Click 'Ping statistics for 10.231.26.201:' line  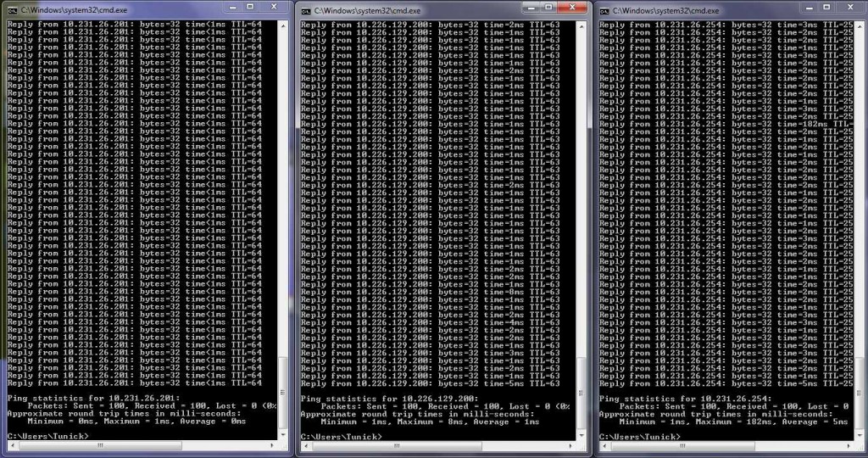93,398
